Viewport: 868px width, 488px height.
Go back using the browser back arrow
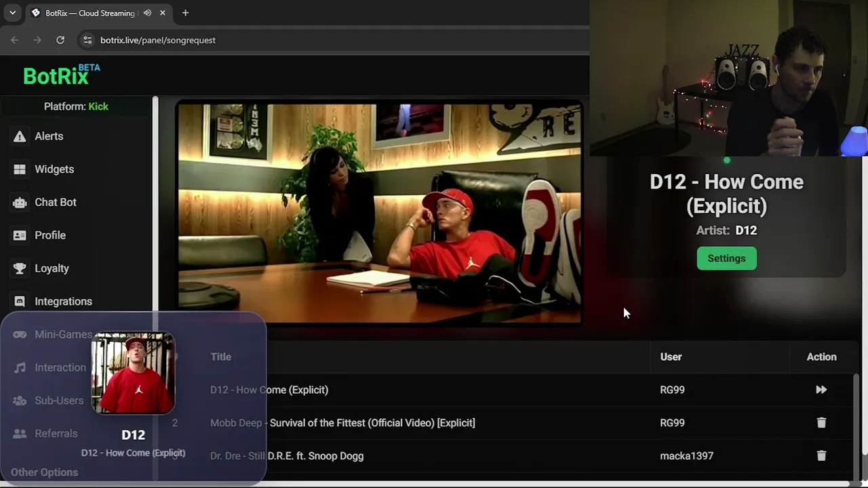(15, 40)
